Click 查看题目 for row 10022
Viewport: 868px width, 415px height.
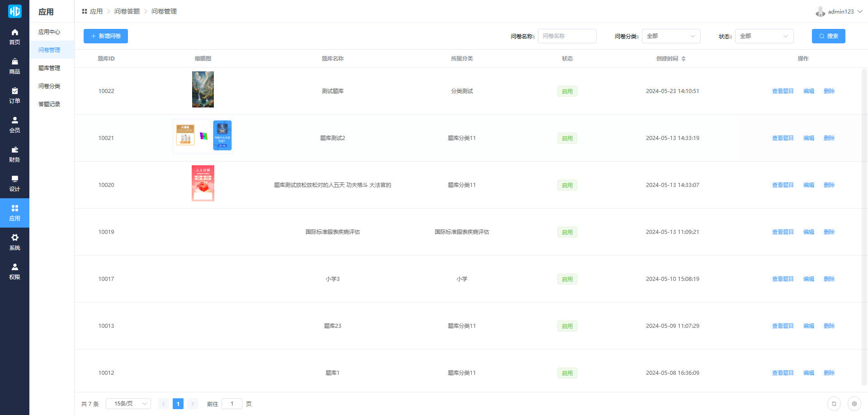[x=783, y=91]
